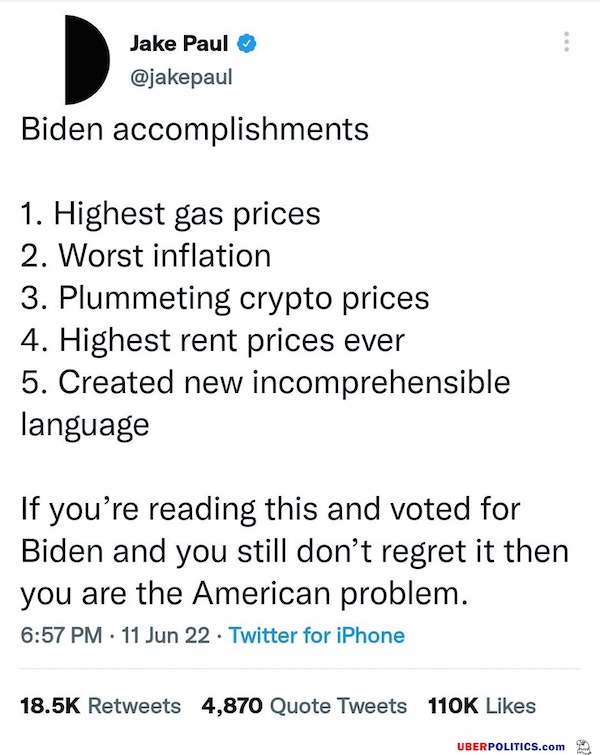Show the 110K Likes list
Image resolution: width=600 pixels, height=755 pixels.
(x=481, y=705)
